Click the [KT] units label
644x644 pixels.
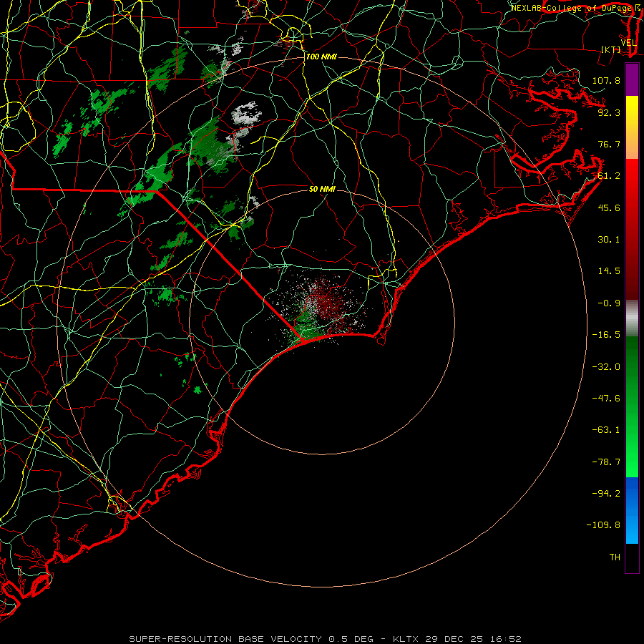click(611, 49)
